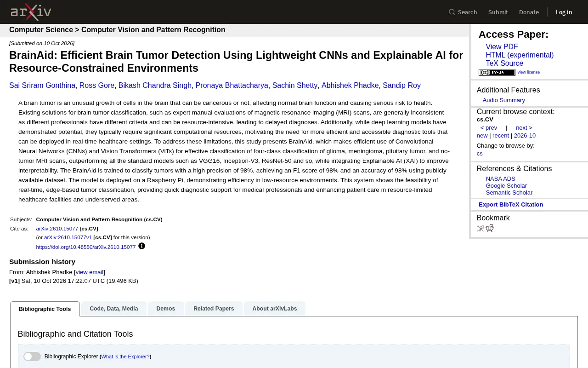This screenshot has height=368, width=588.
Task: Open the arXiv:2610.15077v1 version link
Action: point(68,237)
